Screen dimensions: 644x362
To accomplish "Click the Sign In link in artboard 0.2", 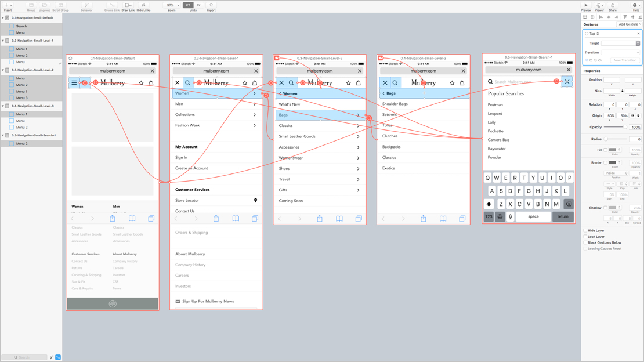I will [181, 157].
